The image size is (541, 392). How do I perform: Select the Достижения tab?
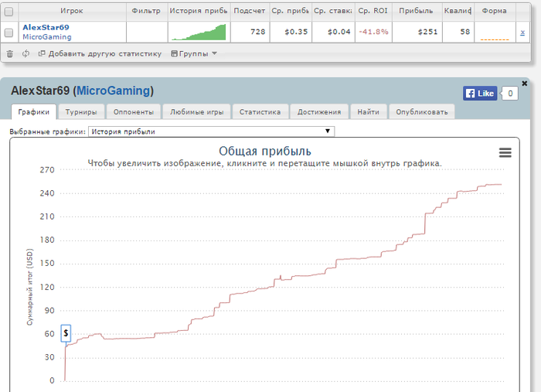[x=319, y=112]
